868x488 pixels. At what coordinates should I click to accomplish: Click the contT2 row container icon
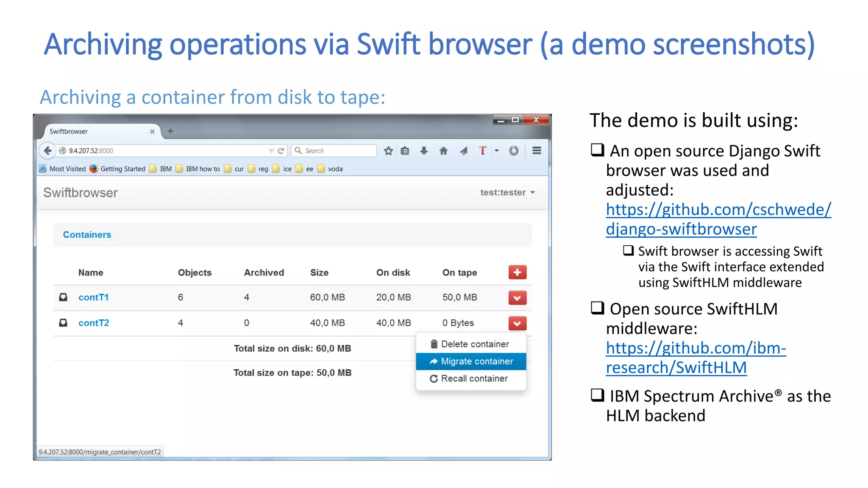point(63,323)
